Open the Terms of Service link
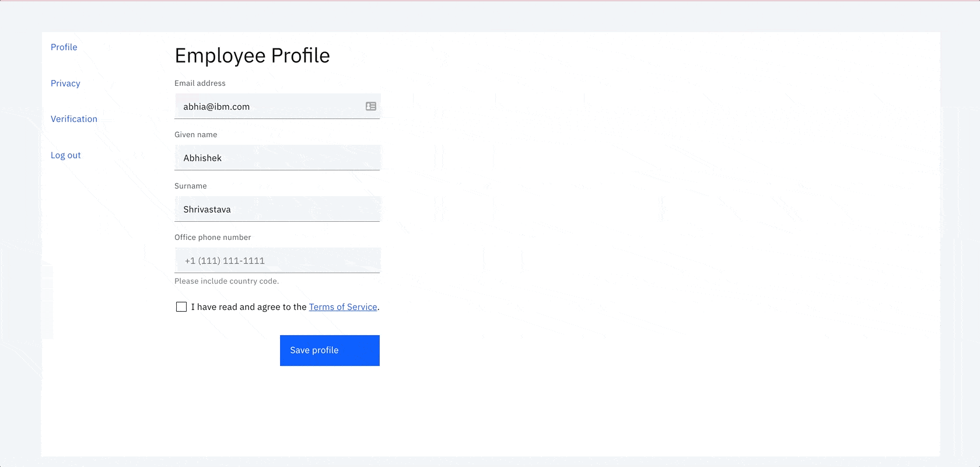This screenshot has height=467, width=980. pyautogui.click(x=343, y=307)
